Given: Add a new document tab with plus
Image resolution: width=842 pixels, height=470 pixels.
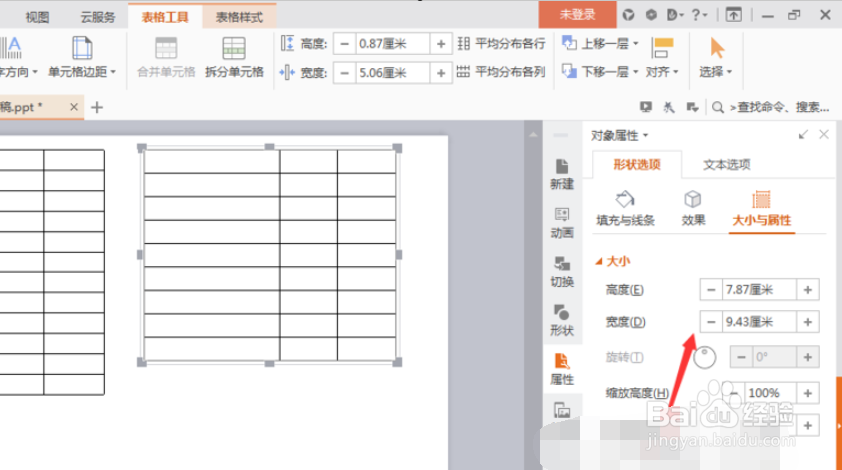Looking at the screenshot, I should [x=97, y=107].
